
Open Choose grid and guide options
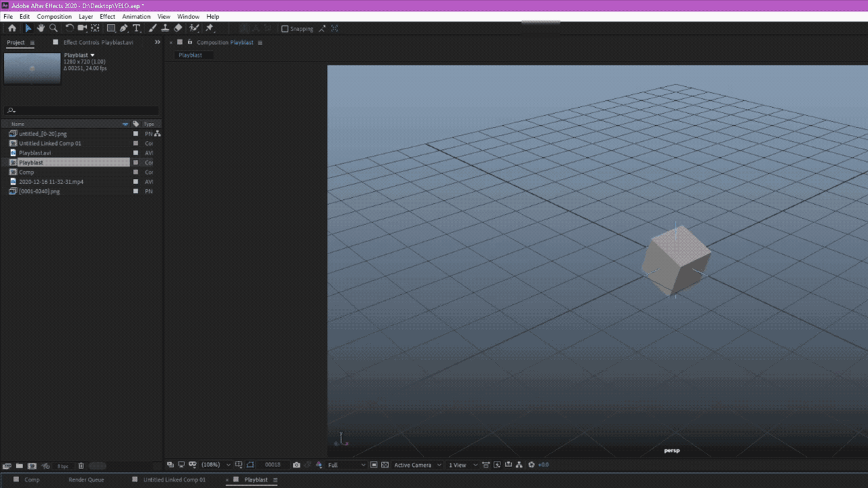[239, 465]
